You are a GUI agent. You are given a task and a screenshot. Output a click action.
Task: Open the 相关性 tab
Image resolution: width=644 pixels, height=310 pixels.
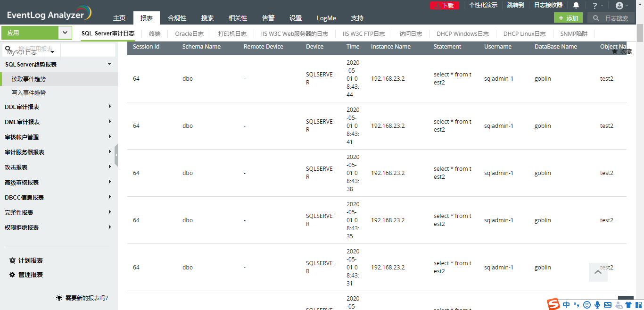click(x=238, y=18)
